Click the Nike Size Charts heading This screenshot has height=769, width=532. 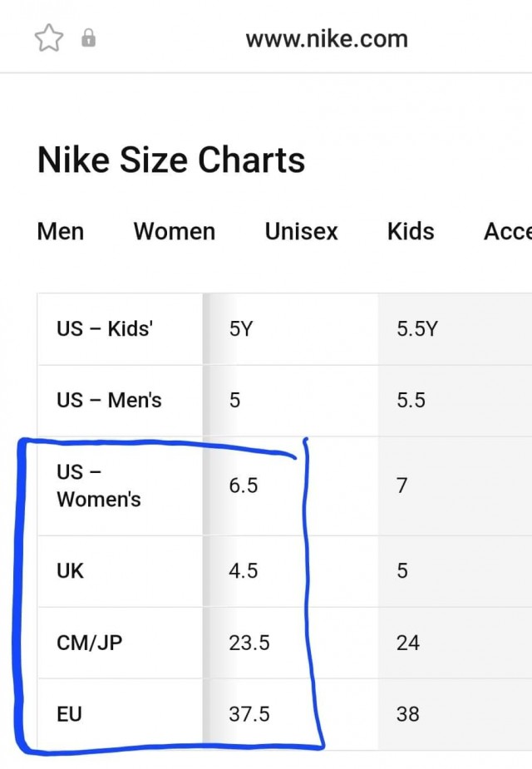[x=171, y=160]
